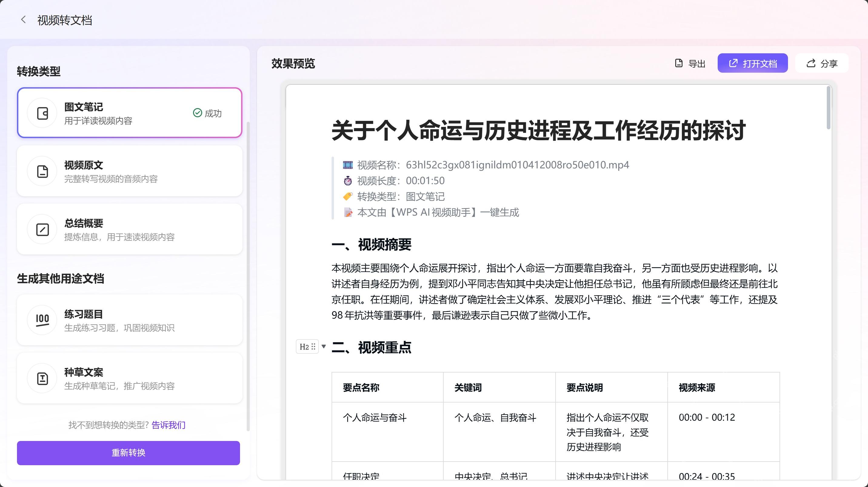Generate the 种草文案 document

click(x=130, y=378)
